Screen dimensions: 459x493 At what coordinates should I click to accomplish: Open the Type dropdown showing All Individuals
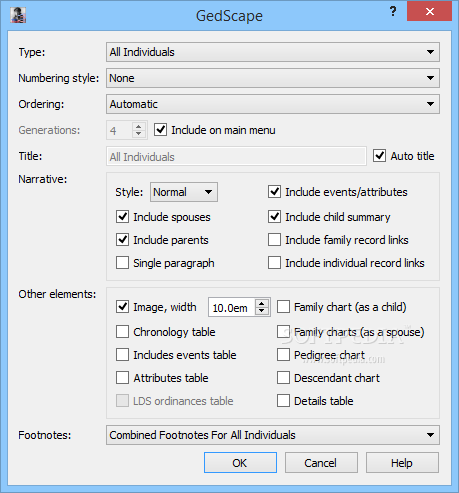point(273,52)
